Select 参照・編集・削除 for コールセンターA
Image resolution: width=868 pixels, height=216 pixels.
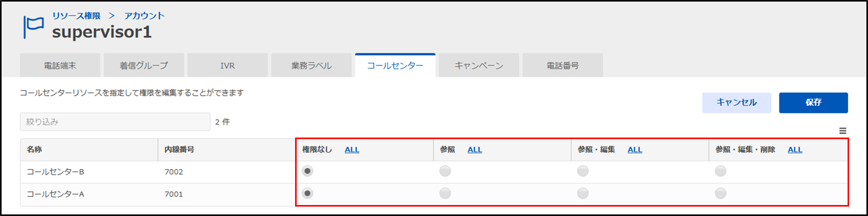pos(721,194)
